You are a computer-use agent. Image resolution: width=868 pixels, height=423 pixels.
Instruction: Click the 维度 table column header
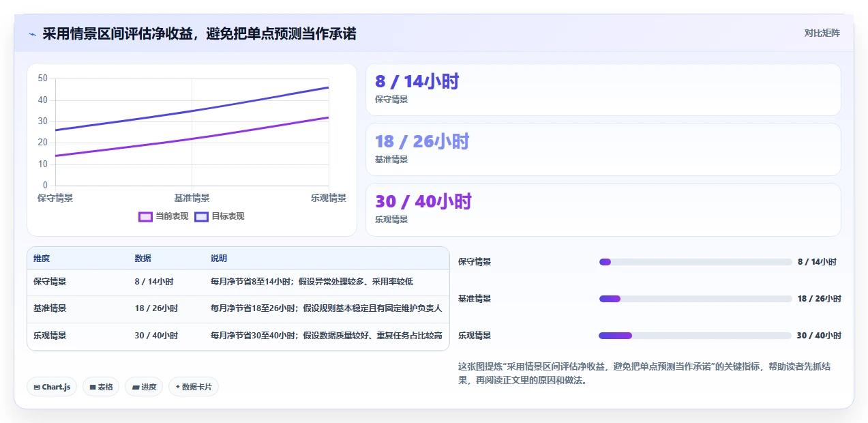tap(42, 259)
